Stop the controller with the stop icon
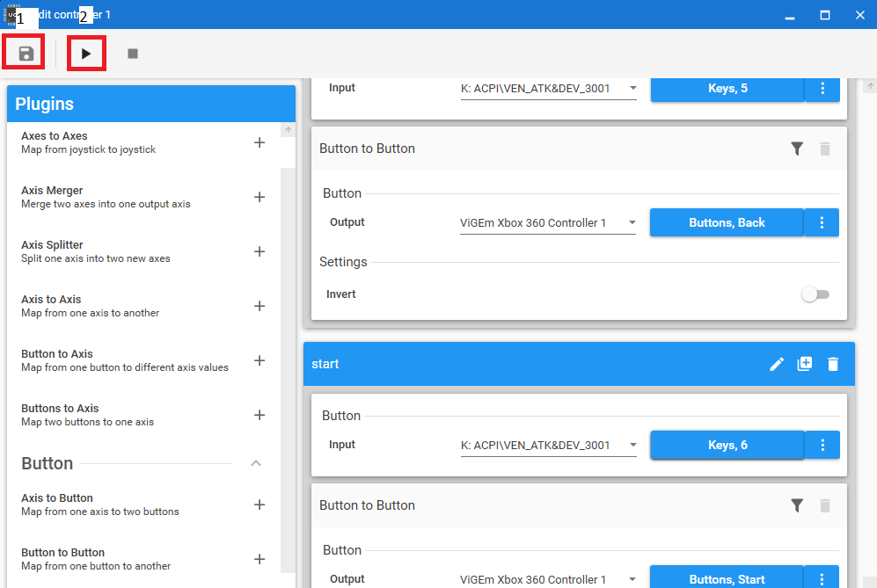Image resolution: width=877 pixels, height=588 pixels. click(133, 54)
